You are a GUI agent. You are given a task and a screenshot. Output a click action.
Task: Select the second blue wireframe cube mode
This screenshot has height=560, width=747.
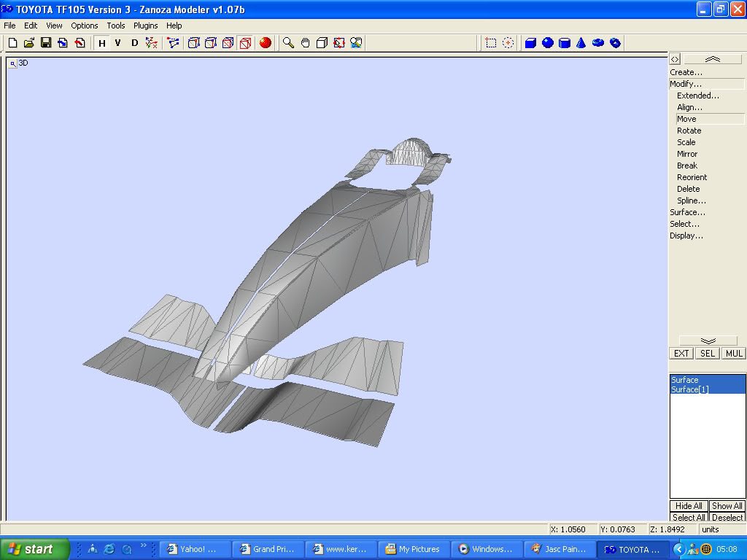211,43
